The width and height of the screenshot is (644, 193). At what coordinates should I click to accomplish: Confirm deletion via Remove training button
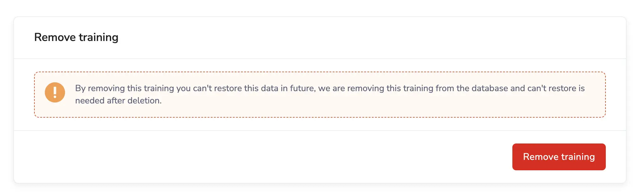coord(559,156)
